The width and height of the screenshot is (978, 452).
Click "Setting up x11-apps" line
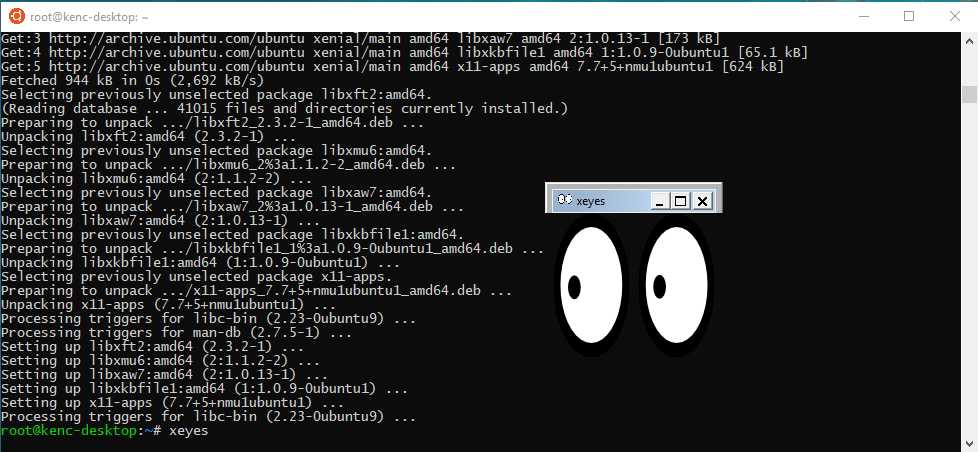click(x=172, y=403)
